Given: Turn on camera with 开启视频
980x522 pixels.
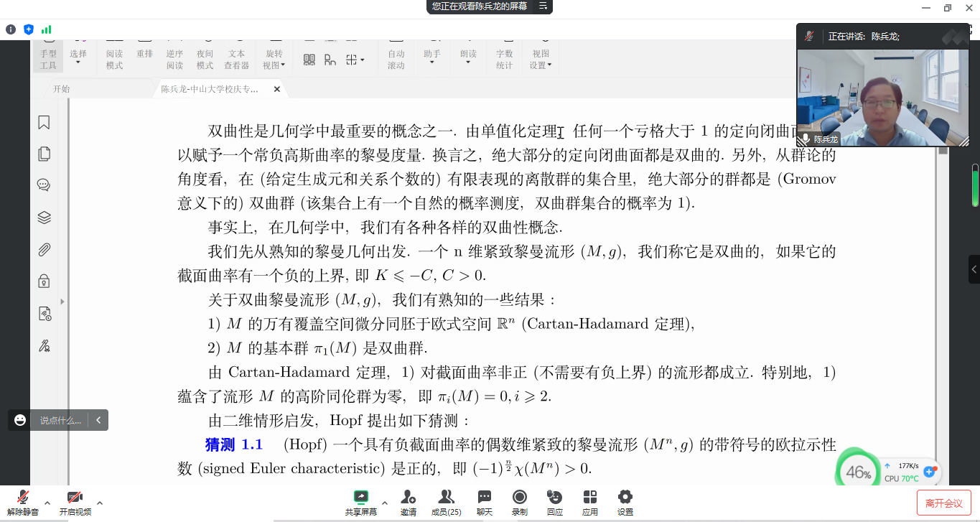Looking at the screenshot, I should coord(75,503).
